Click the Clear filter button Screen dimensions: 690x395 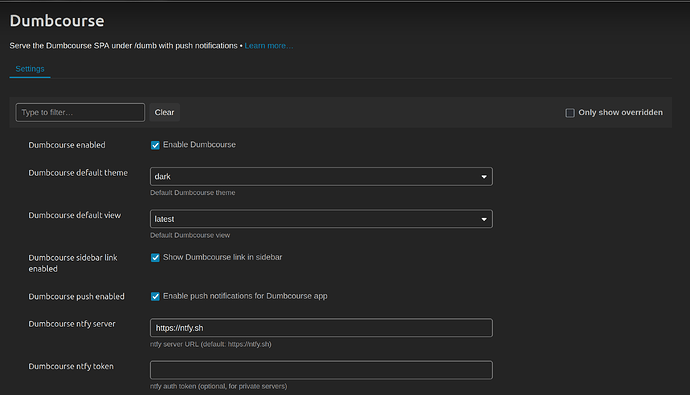(x=165, y=113)
